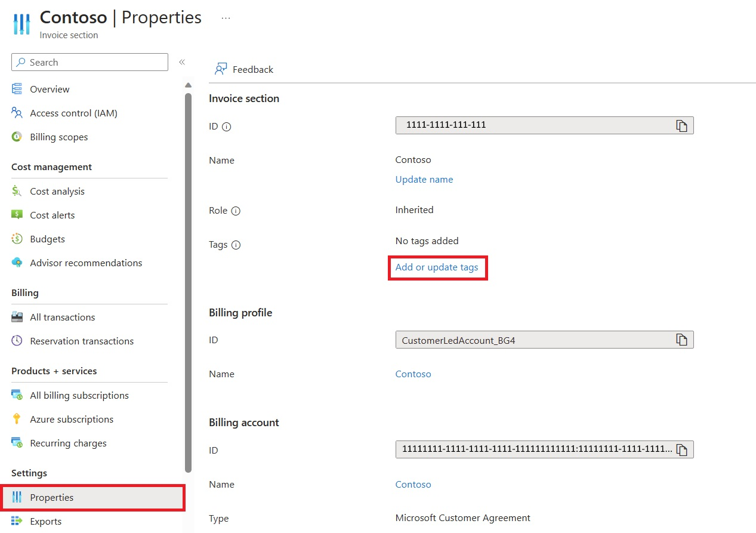The image size is (756, 533).
Task: Click the All billing subscriptions icon
Action: tap(17, 395)
